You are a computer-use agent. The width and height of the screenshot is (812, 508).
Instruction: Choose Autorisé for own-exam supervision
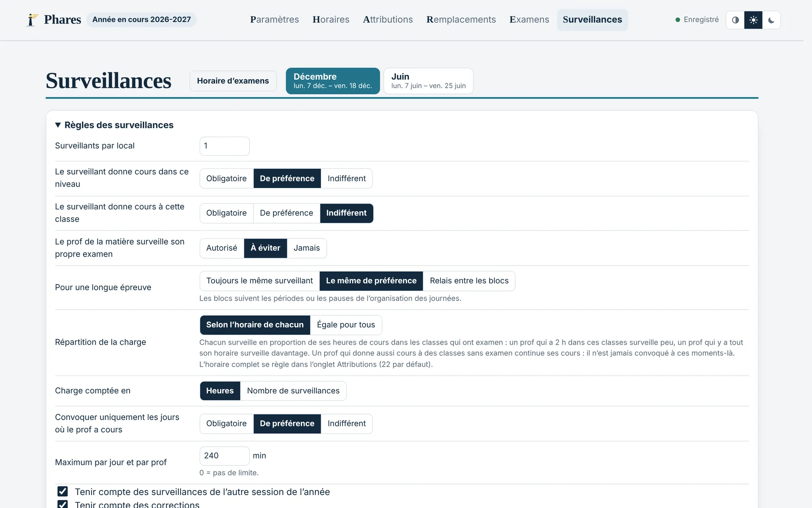222,248
